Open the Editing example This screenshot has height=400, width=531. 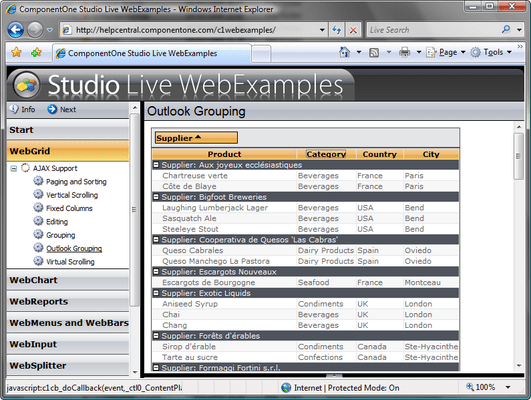[x=57, y=222]
